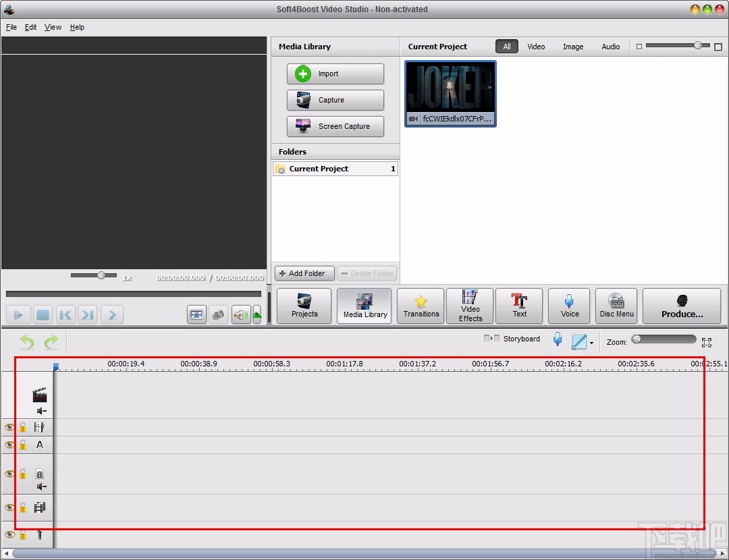Select the fcCWIEkdlx07CFrP video thumbnail
Screen dimensions: 729x560
450,93
